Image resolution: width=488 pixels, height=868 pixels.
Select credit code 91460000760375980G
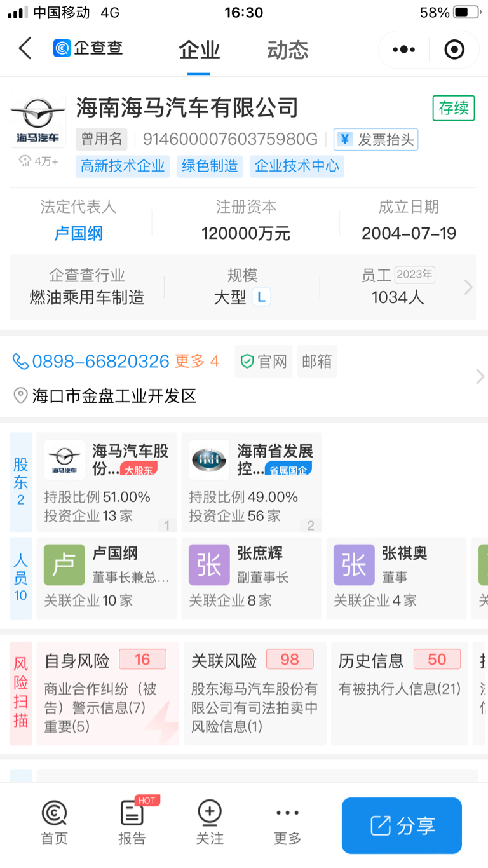(x=230, y=139)
